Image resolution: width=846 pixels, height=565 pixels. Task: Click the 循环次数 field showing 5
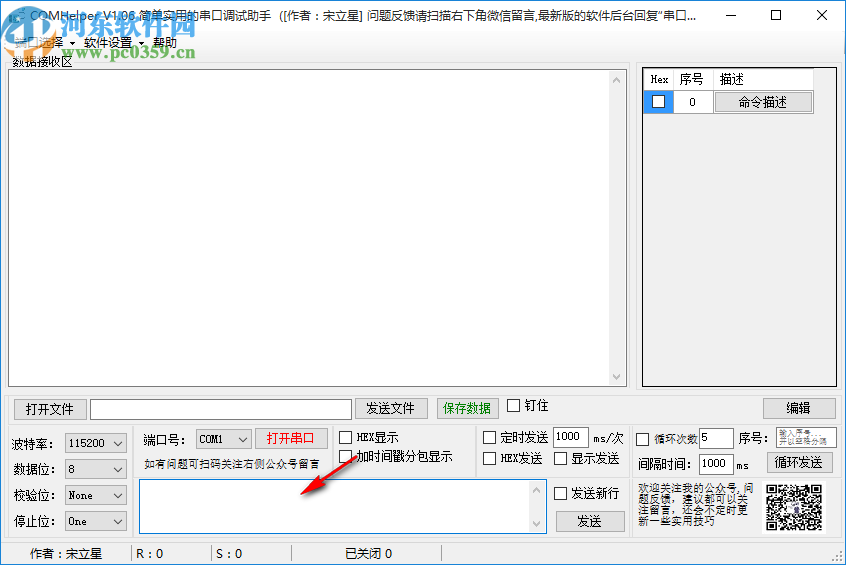(x=717, y=438)
